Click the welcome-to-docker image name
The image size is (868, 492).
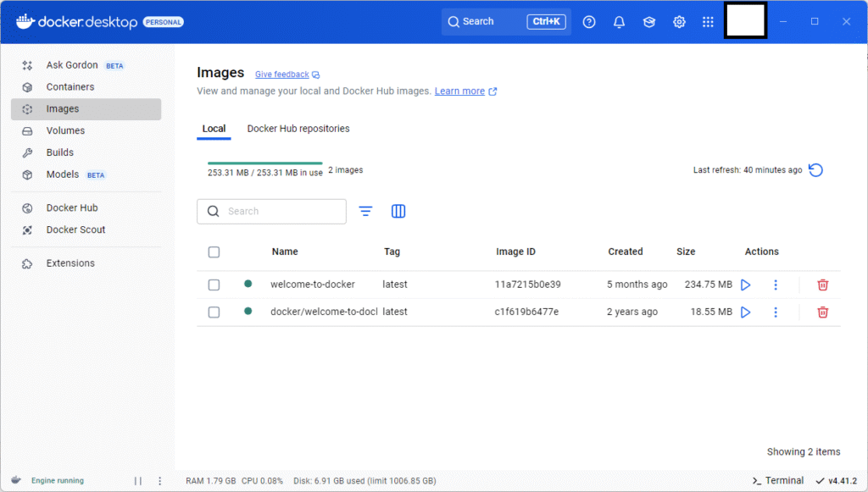[313, 285]
